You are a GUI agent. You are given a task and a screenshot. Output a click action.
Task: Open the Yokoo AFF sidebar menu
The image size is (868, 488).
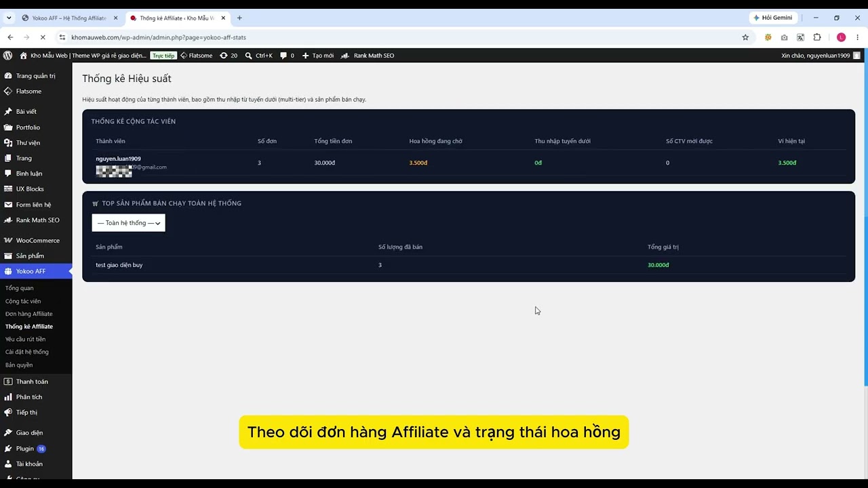point(36,271)
